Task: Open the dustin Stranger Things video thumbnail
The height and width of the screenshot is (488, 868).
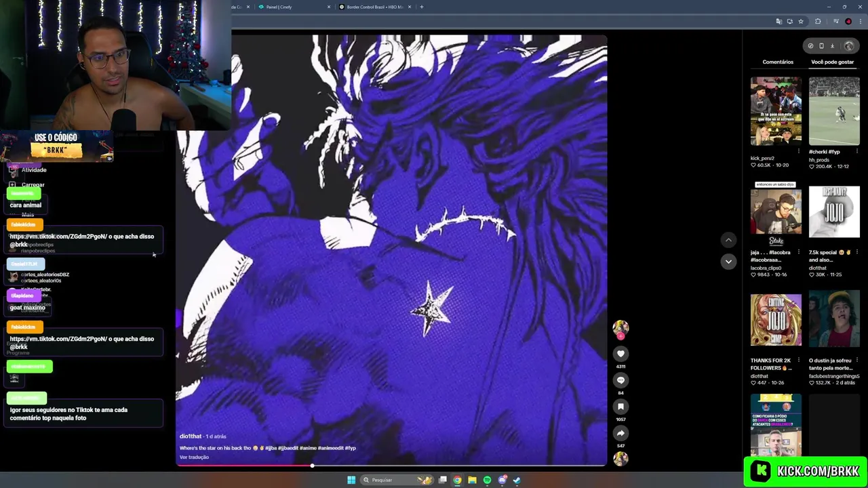Action: [x=834, y=320]
